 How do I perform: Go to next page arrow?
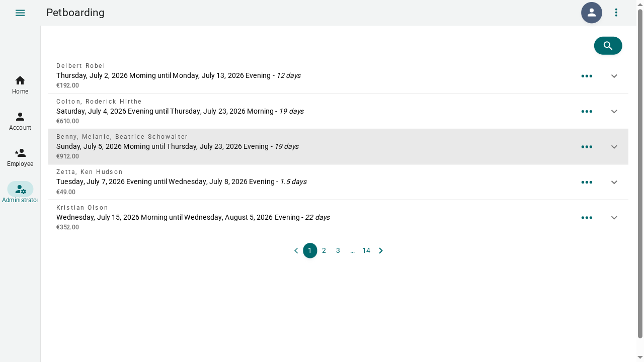tap(381, 250)
